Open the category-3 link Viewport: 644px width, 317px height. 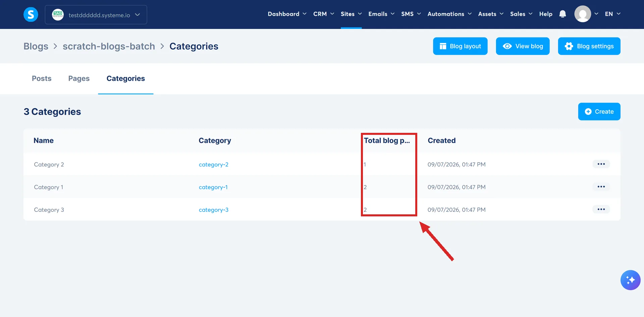coord(213,210)
